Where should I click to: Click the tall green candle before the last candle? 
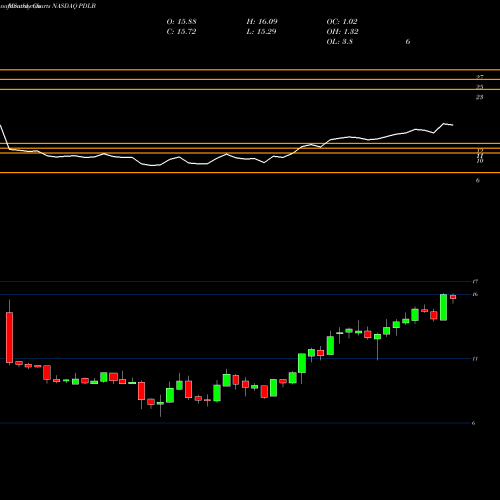[x=444, y=307]
